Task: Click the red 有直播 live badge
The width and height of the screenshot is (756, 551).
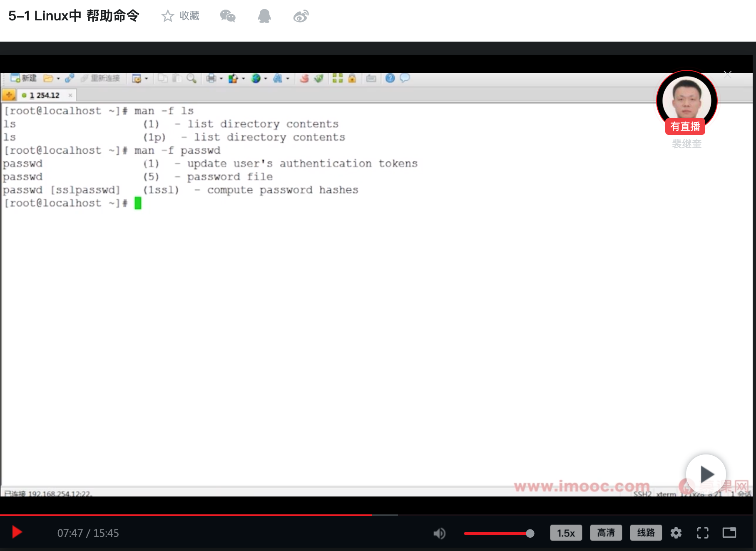Action: point(685,127)
